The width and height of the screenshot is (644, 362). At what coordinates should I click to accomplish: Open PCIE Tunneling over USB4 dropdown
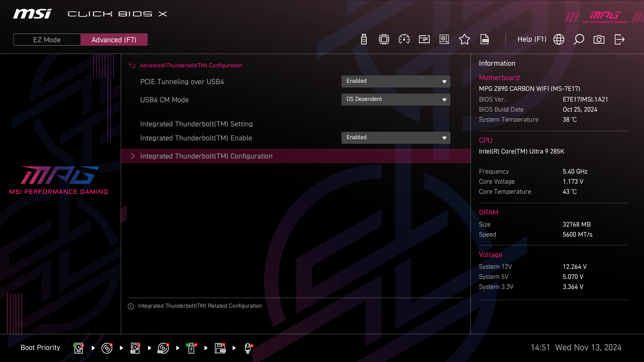(395, 81)
